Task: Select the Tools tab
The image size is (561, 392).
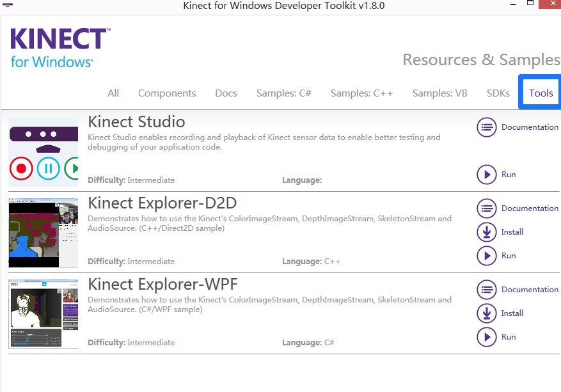Action: coord(541,93)
